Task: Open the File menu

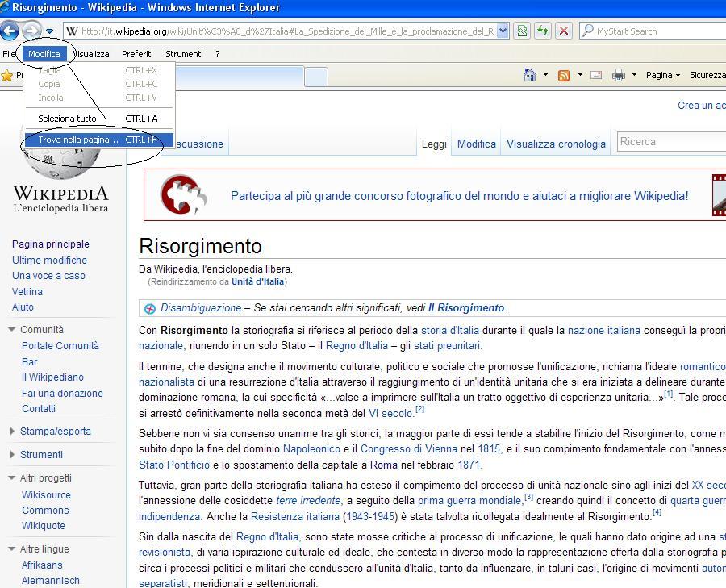Action: pos(8,54)
